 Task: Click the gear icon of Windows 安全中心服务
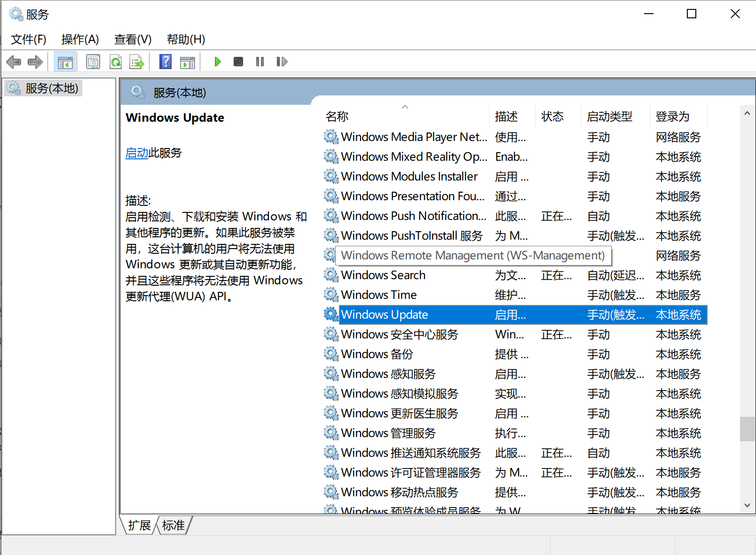pyautogui.click(x=331, y=334)
